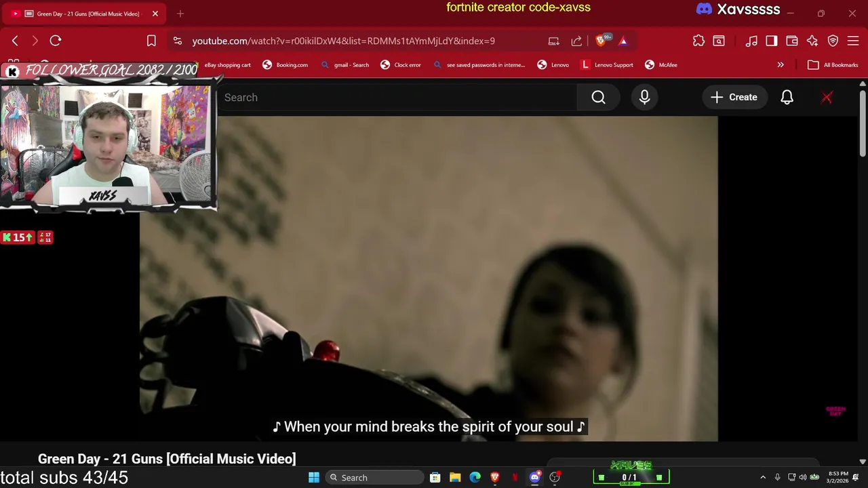The image size is (868, 488).
Task: Open the Brave VPN shield icon
Action: click(x=833, y=41)
